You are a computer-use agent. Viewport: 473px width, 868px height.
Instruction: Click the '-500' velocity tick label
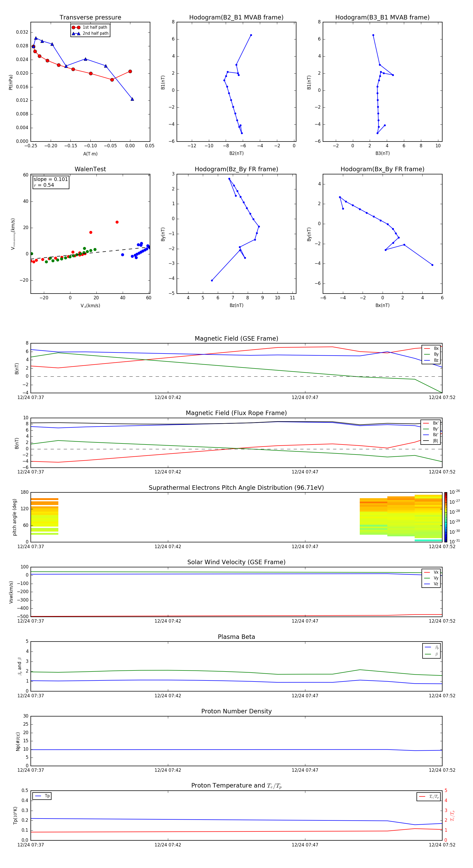[x=22, y=617]
